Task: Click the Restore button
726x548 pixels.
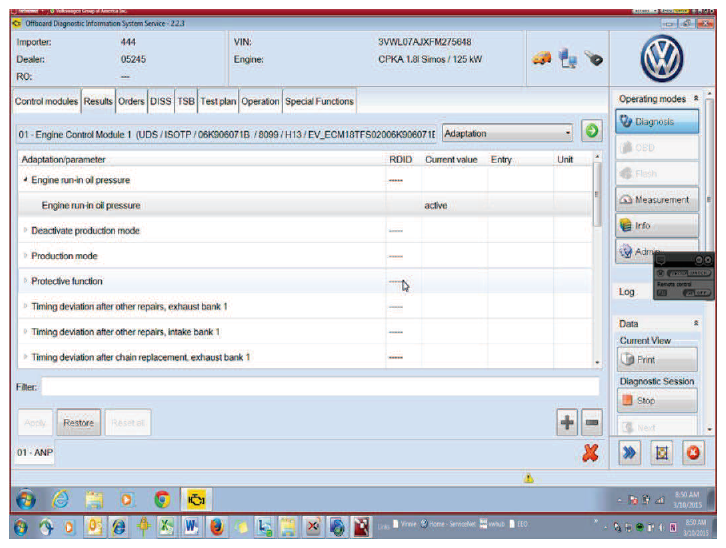Action: tap(79, 423)
